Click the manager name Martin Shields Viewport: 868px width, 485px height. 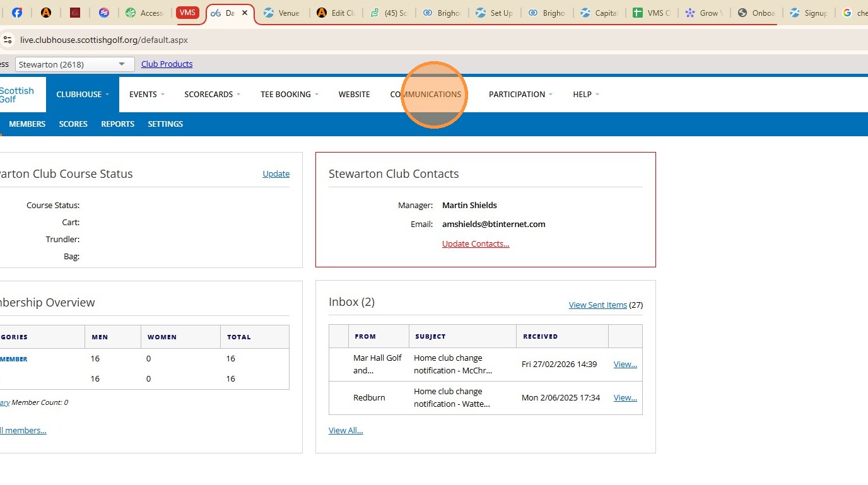tap(469, 206)
